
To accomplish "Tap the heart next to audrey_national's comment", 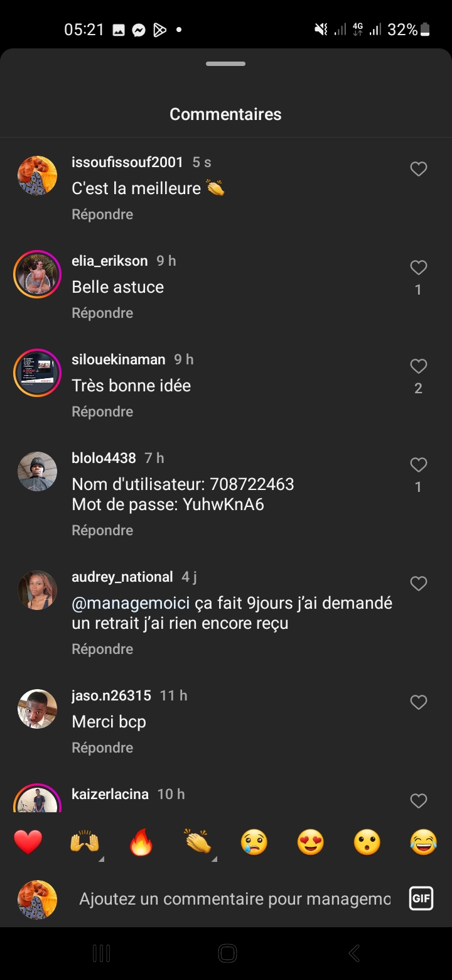I will click(x=418, y=584).
